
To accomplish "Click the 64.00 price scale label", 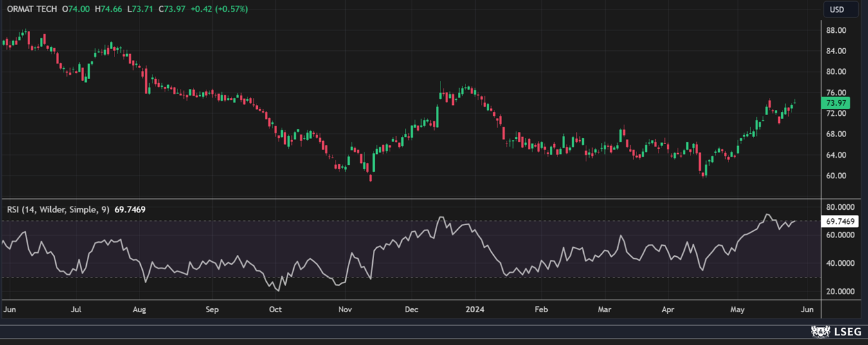I will (x=835, y=155).
